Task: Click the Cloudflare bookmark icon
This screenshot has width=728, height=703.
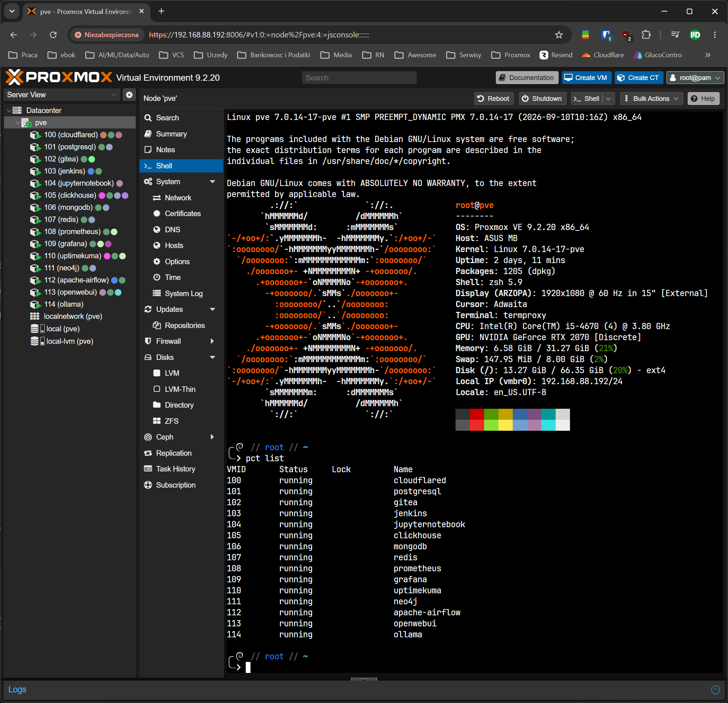Action: [586, 55]
